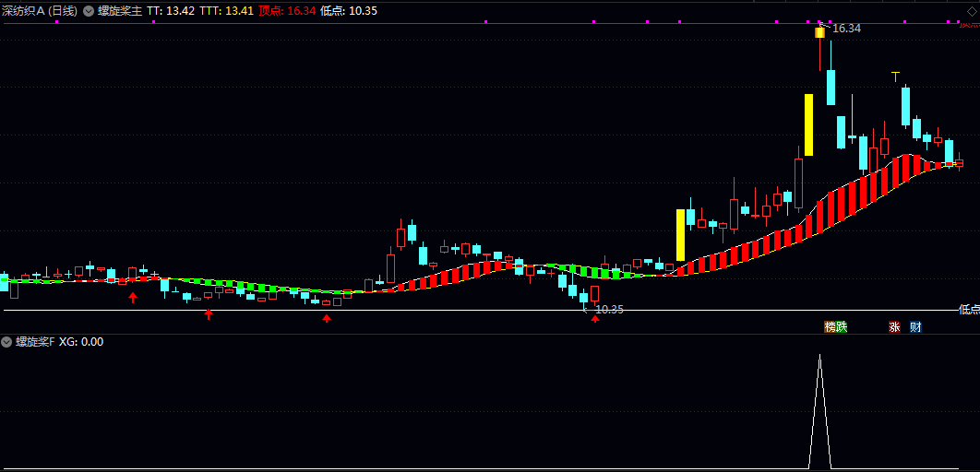
Task: Click the 跌 green info icon
Action: point(842,326)
